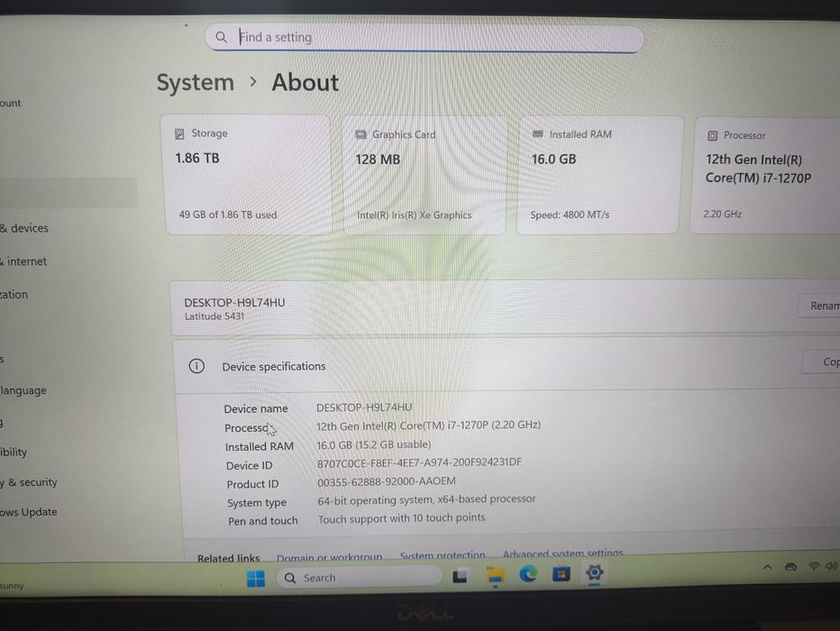Show hidden icons tray chevron
This screenshot has height=631, width=840.
pyautogui.click(x=767, y=567)
